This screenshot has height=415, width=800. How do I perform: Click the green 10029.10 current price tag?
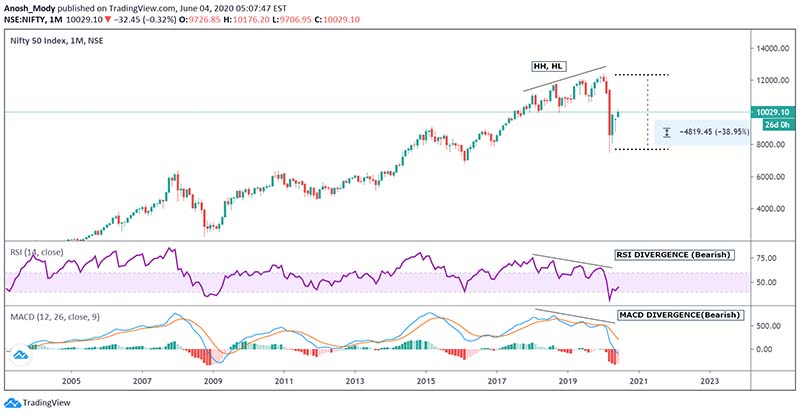774,112
